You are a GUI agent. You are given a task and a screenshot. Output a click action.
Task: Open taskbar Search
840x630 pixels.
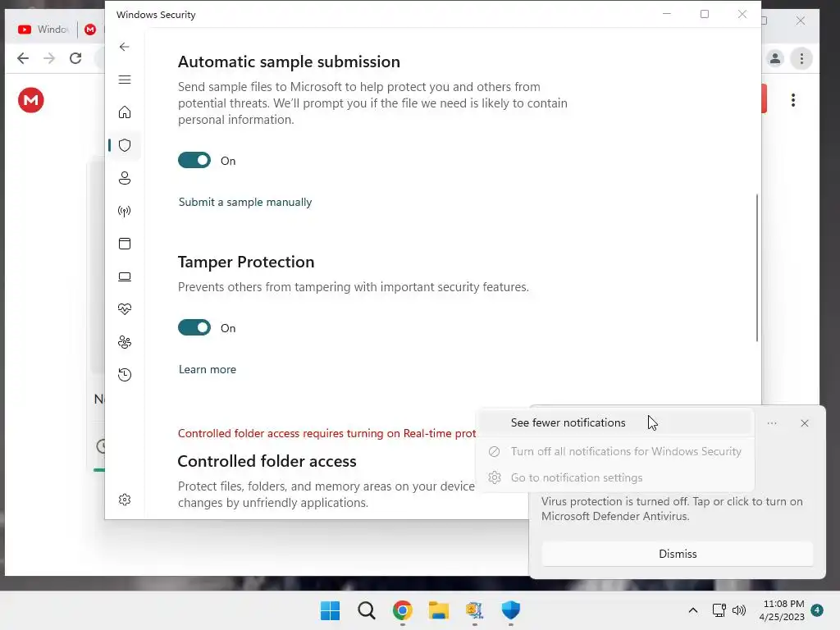(367, 610)
